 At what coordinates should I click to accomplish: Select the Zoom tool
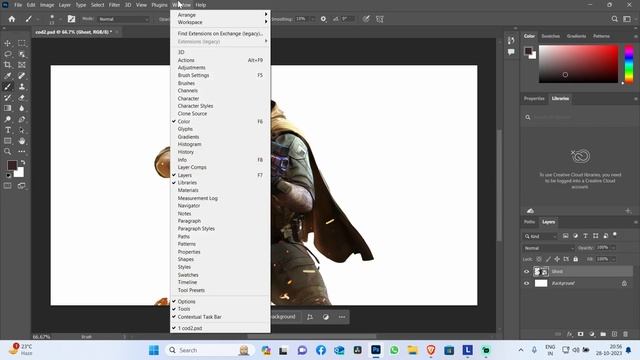7,151
